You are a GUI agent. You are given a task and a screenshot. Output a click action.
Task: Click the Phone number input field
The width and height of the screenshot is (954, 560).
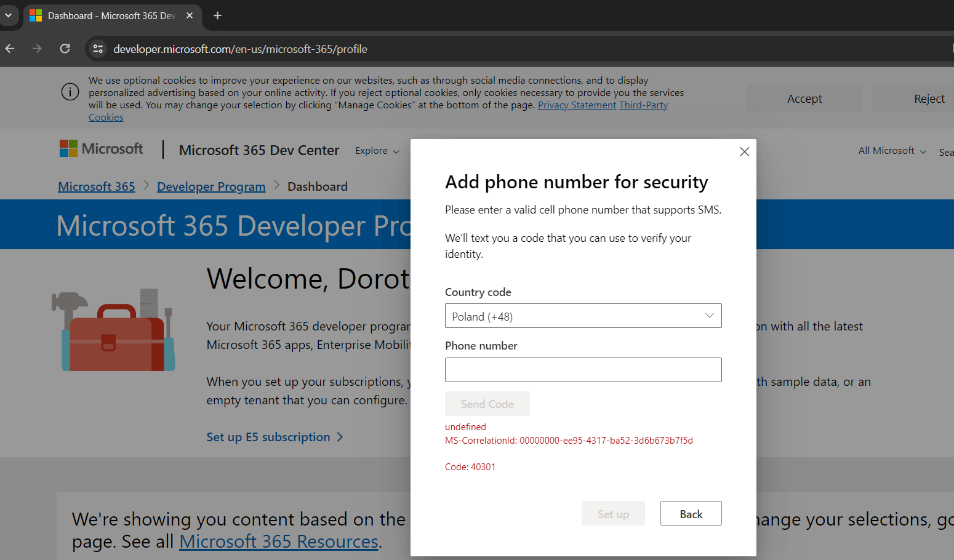[x=583, y=370]
